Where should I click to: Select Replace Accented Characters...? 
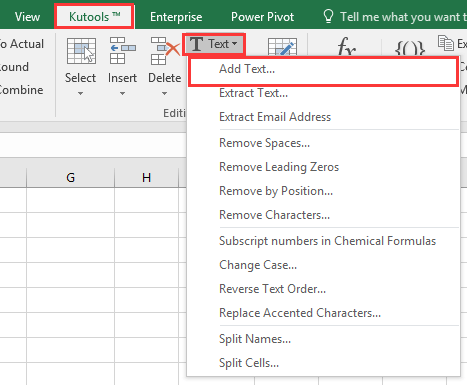click(x=323, y=313)
